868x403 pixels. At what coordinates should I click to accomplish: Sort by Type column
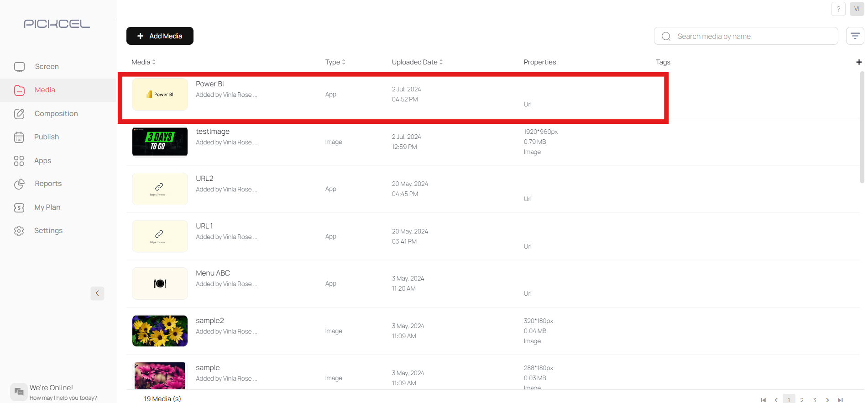(x=335, y=62)
